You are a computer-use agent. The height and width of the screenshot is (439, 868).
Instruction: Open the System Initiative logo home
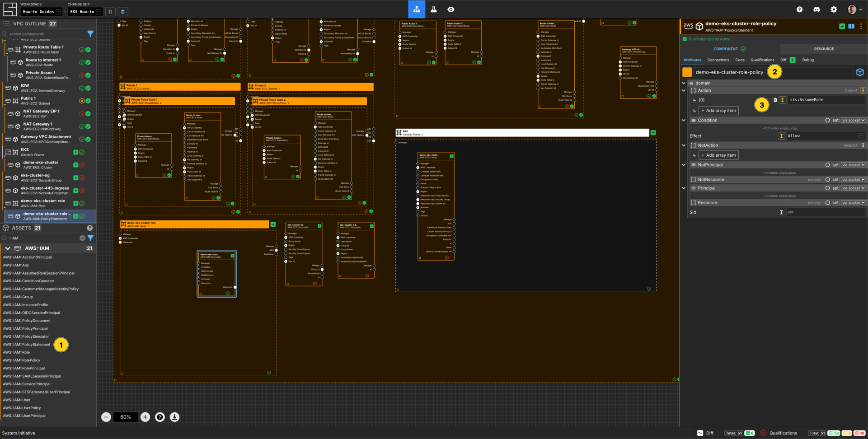click(x=9, y=9)
